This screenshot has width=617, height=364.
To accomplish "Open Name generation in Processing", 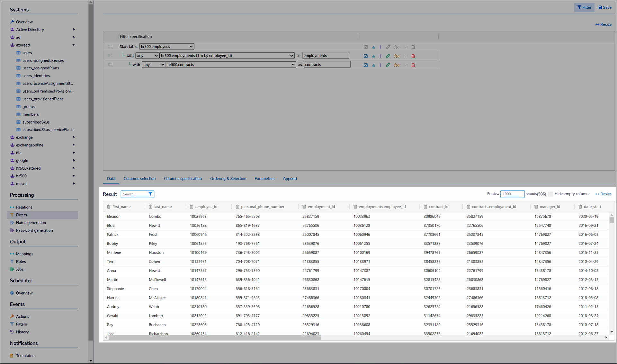I will click(31, 223).
